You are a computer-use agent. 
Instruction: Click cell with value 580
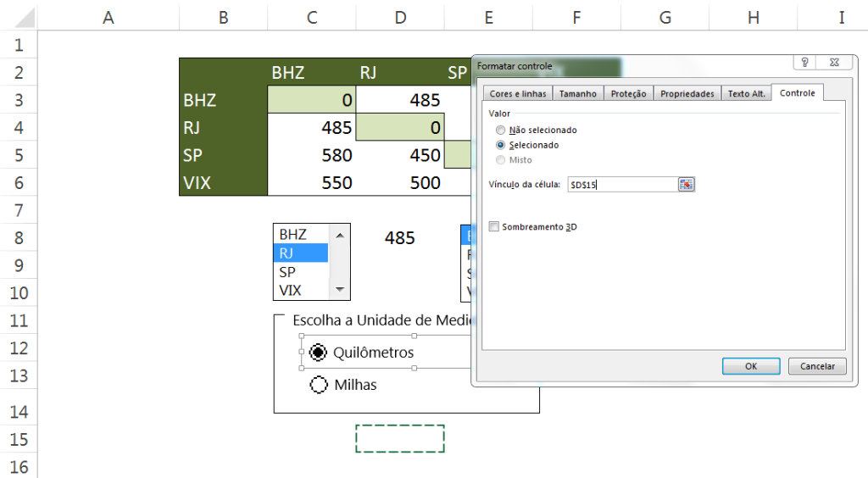[312, 155]
